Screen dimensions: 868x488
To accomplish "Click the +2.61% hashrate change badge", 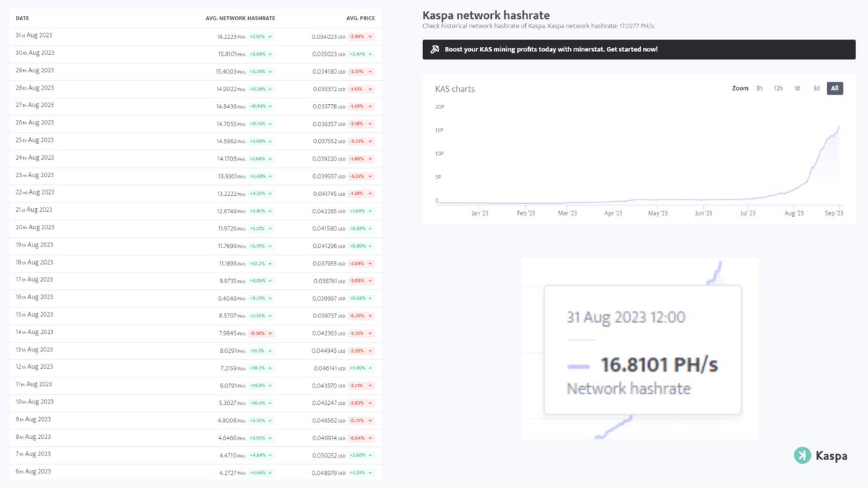I will pyautogui.click(x=261, y=35).
